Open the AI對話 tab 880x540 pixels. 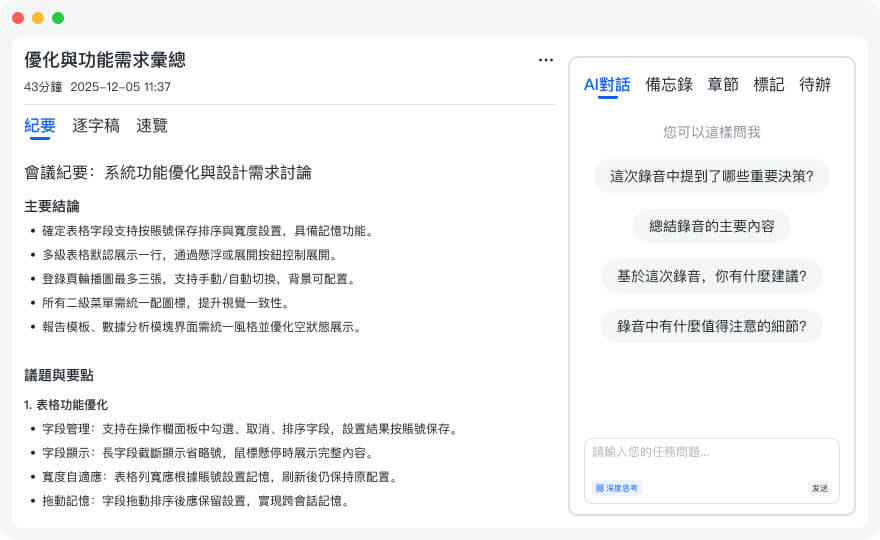pos(607,85)
